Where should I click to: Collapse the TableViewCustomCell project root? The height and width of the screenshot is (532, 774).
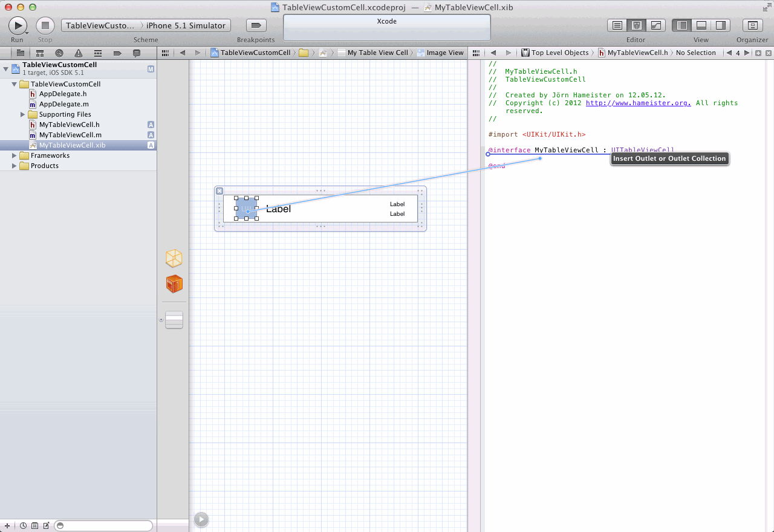[x=6, y=68]
